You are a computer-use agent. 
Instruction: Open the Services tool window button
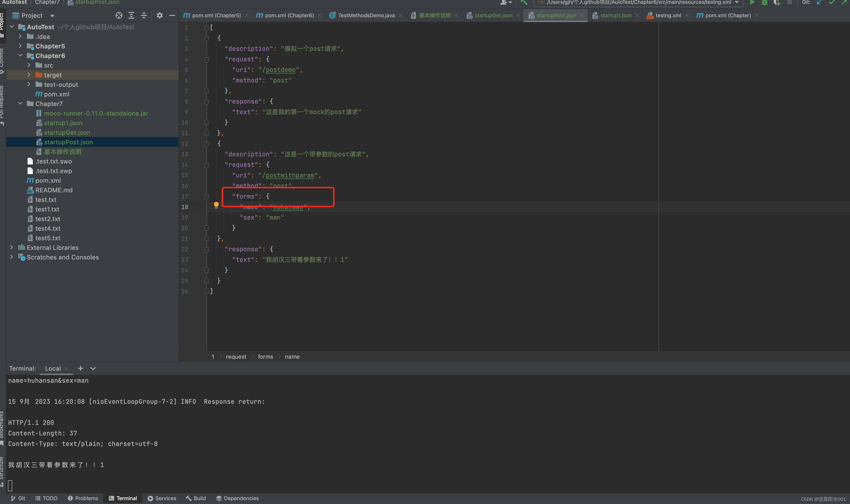(162, 498)
